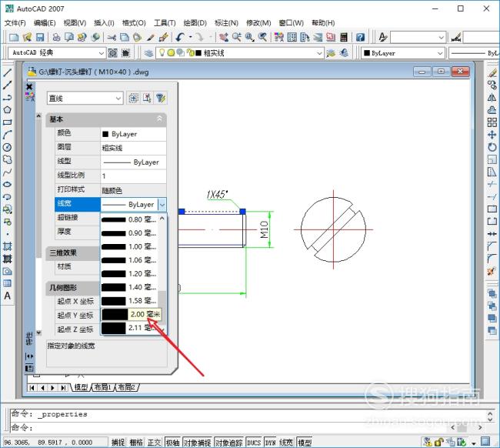Toggle 栅格 grid in status bar
Screen dimensions: 500x448
136,443
